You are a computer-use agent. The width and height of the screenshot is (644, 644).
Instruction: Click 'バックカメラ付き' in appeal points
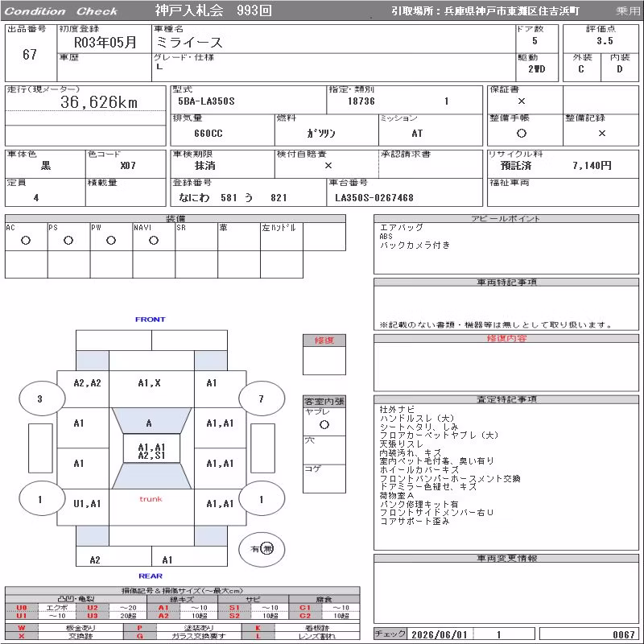pyautogui.click(x=415, y=246)
